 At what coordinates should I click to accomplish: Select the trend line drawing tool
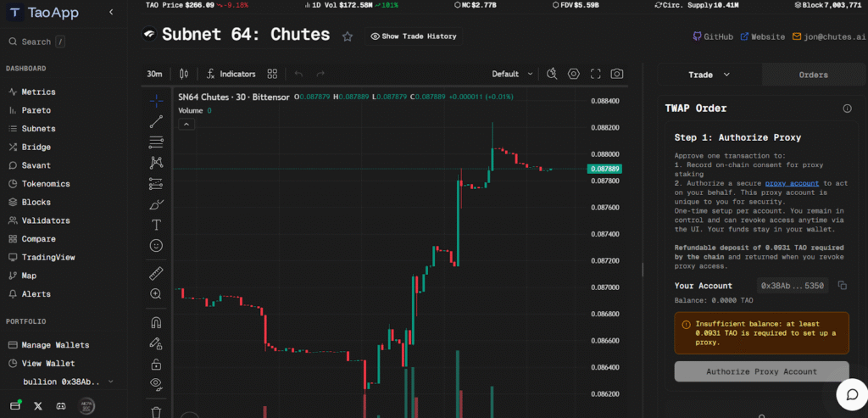156,121
